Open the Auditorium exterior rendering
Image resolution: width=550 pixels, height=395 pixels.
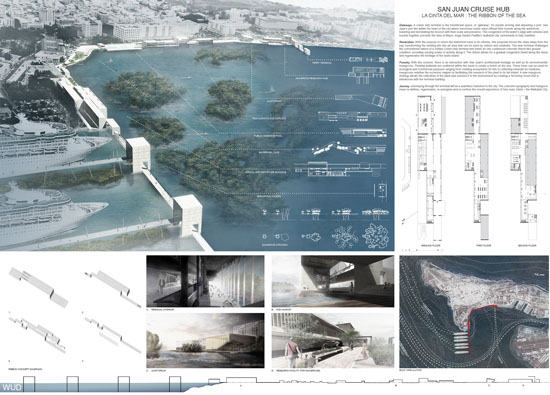tap(205, 340)
